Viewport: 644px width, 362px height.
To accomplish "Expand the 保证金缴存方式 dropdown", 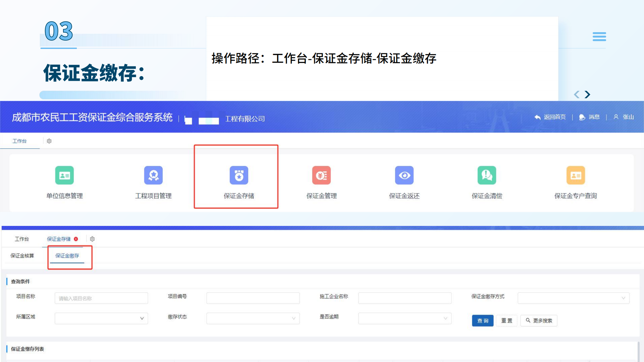I will pos(573,298).
